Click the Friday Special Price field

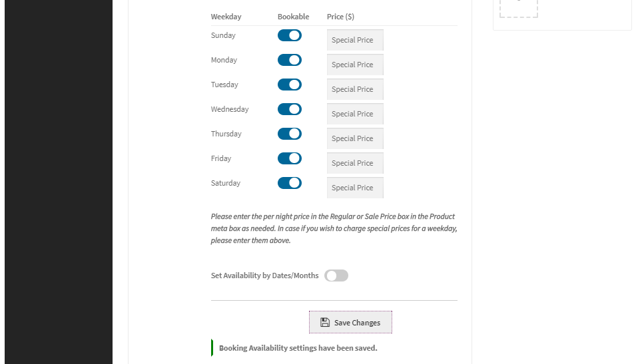click(x=355, y=163)
